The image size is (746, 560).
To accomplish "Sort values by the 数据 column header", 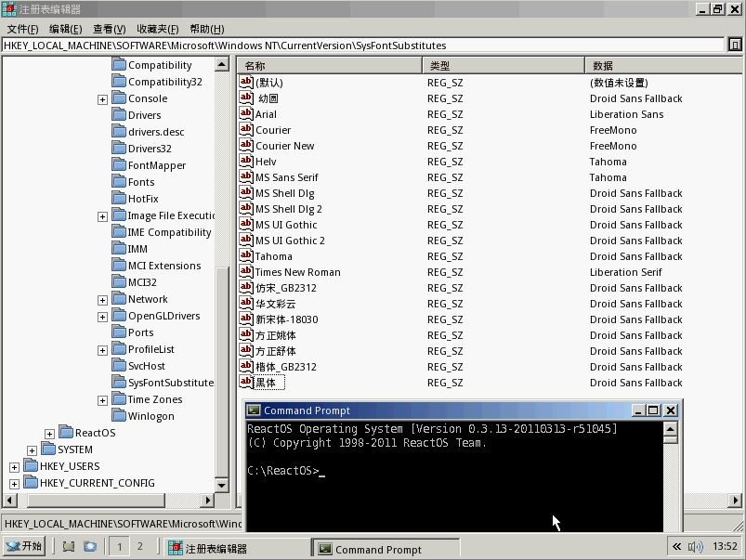I will [x=663, y=65].
